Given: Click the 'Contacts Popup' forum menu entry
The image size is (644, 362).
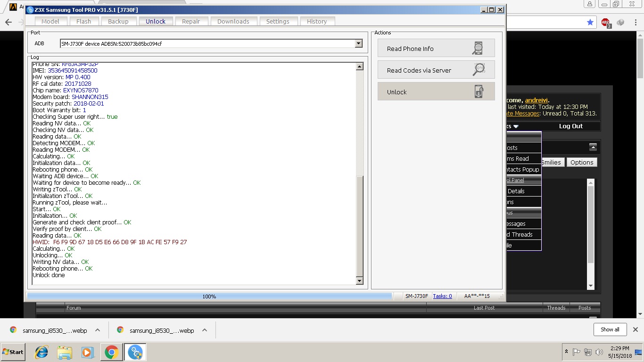Looking at the screenshot, I should (523, 170).
